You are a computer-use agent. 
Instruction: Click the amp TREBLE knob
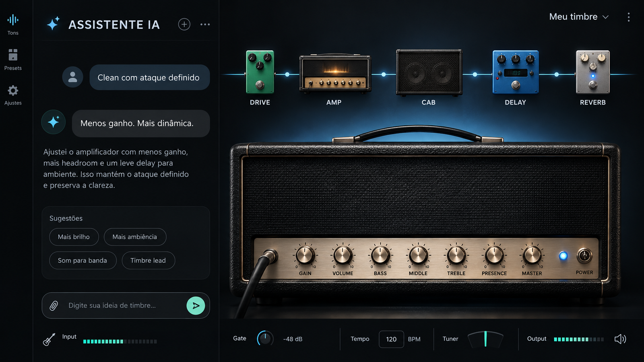[456, 255]
